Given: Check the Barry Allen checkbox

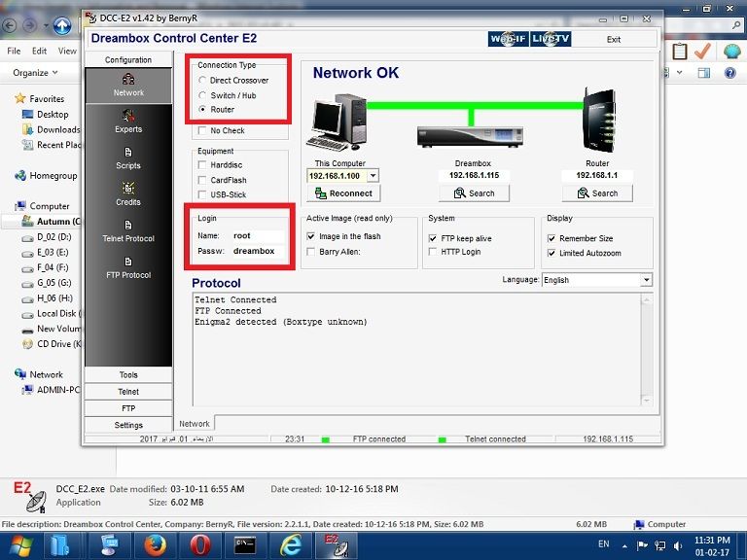Looking at the screenshot, I should pos(311,252).
